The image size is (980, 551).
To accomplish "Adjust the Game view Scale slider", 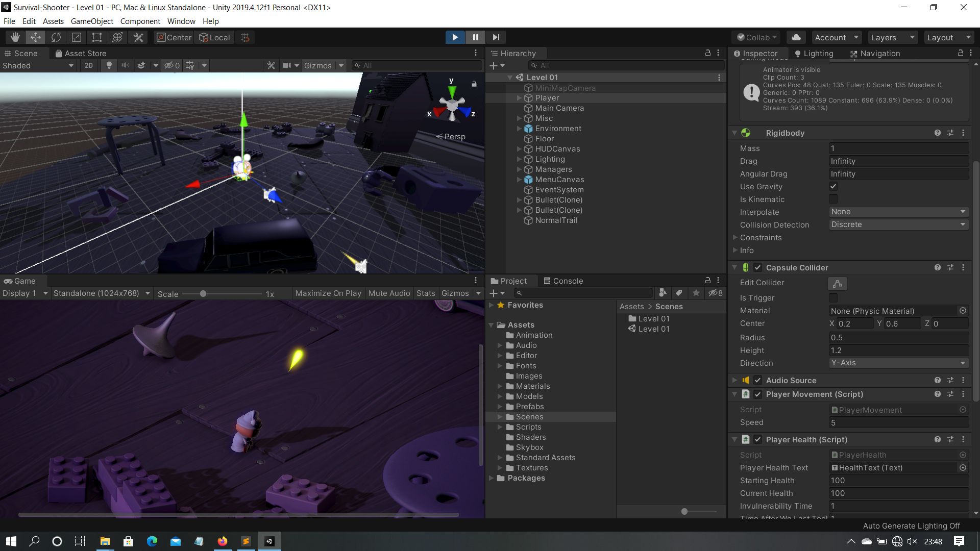I will (203, 294).
